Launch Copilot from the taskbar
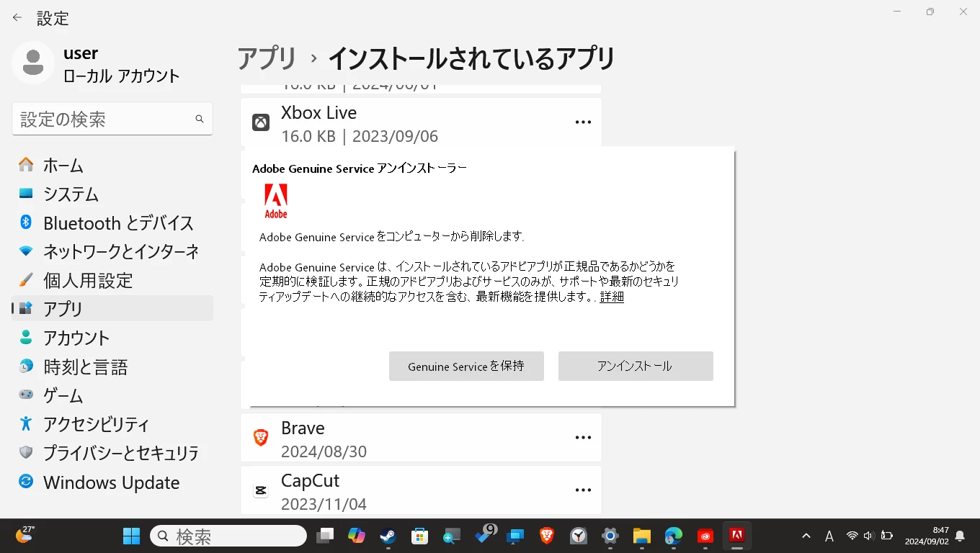Image resolution: width=980 pixels, height=553 pixels. [x=357, y=536]
